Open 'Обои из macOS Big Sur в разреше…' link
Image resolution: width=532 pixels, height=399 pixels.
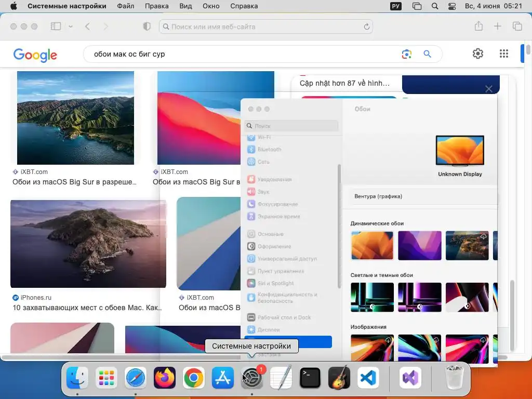point(74,182)
